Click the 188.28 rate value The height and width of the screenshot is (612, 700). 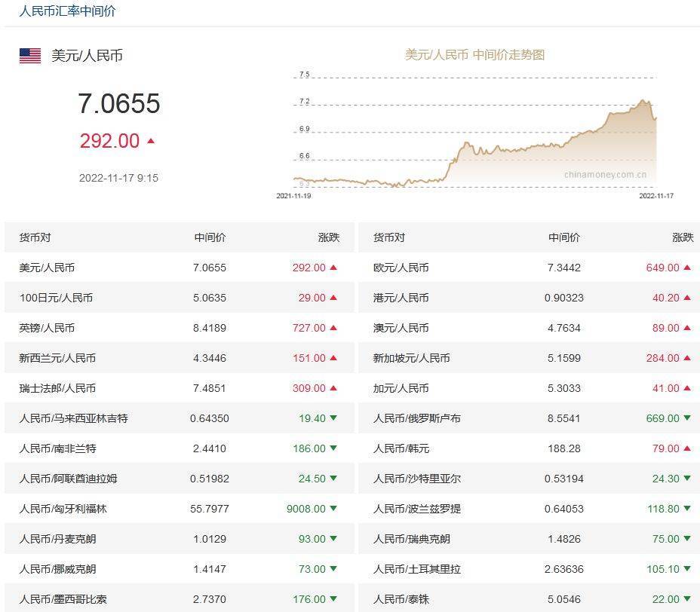[564, 448]
